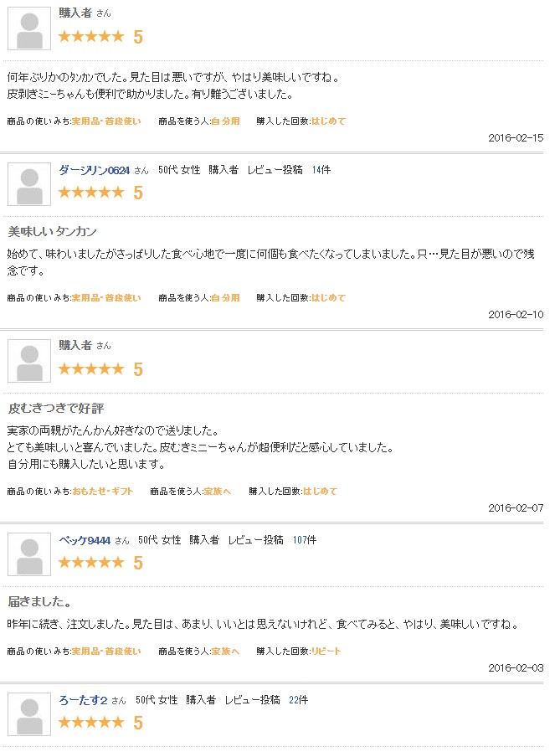This screenshot has height=752, width=560.
Task: View ベッケ9444's 107 posted reviews
Action: [x=305, y=540]
